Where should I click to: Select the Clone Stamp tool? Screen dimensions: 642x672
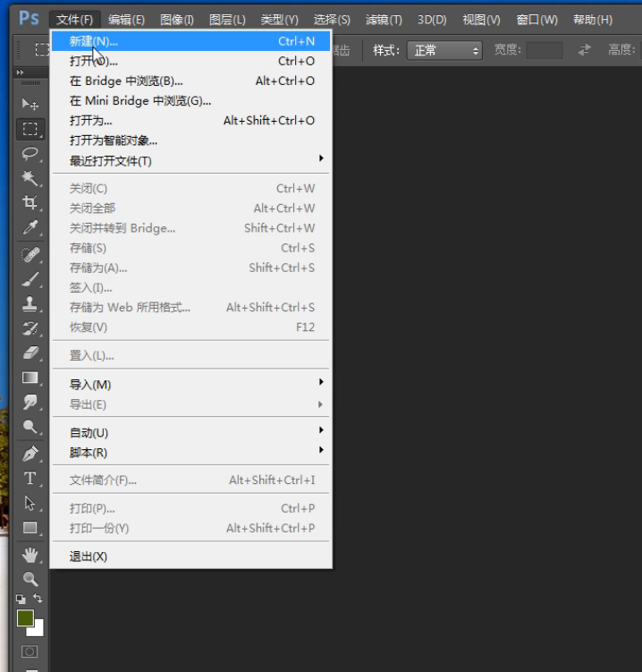tap(30, 304)
